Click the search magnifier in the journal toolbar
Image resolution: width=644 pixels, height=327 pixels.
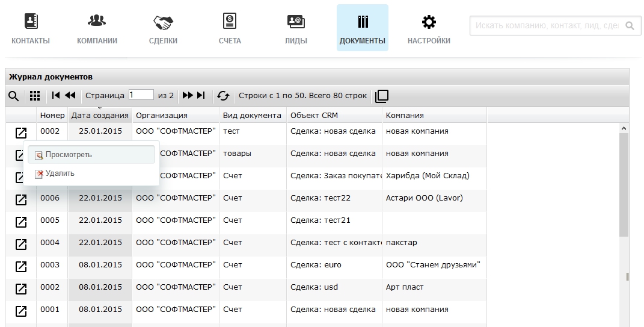[x=13, y=96]
